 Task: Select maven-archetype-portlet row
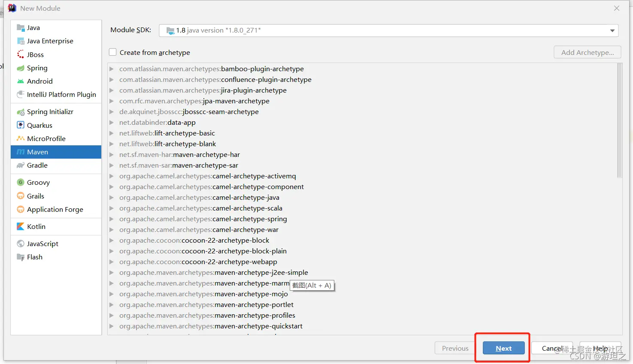click(x=363, y=305)
